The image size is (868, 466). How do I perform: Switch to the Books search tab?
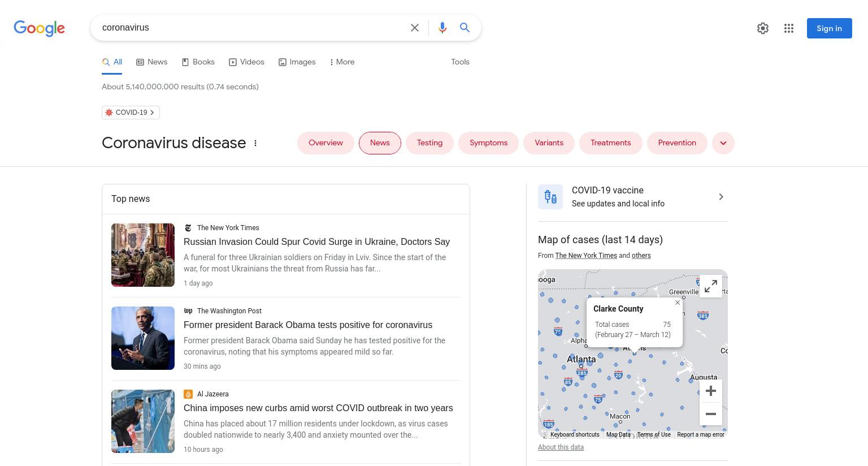point(198,62)
